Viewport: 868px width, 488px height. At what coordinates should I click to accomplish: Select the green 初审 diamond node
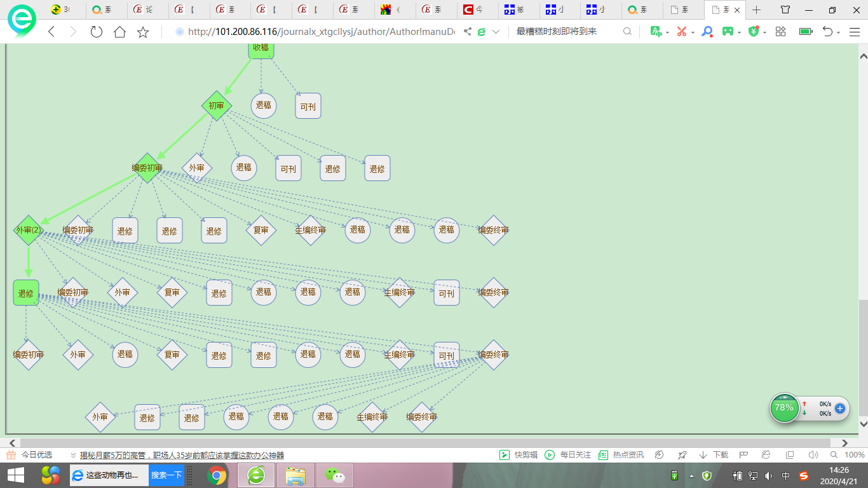coord(217,105)
